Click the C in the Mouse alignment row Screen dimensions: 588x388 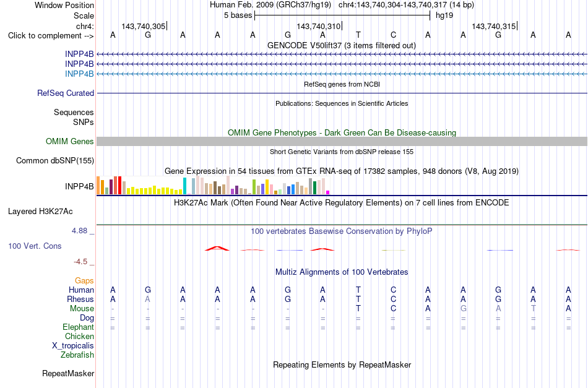coord(393,309)
